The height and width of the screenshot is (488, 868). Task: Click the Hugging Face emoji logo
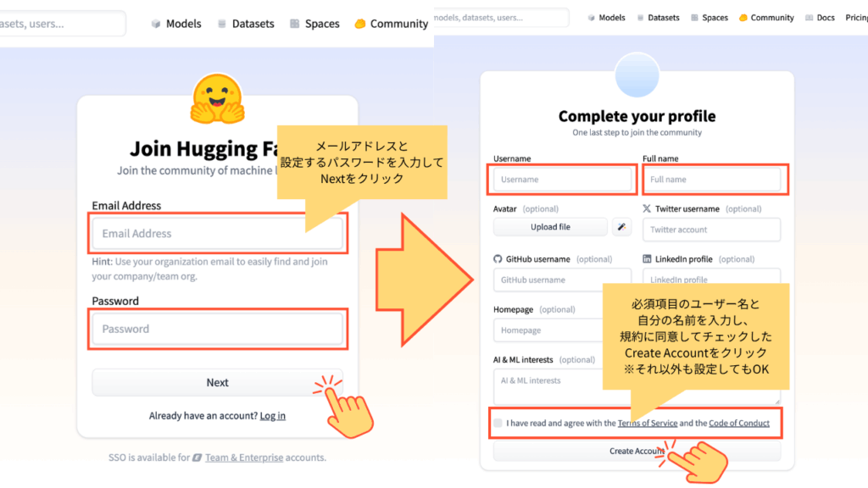point(217,100)
